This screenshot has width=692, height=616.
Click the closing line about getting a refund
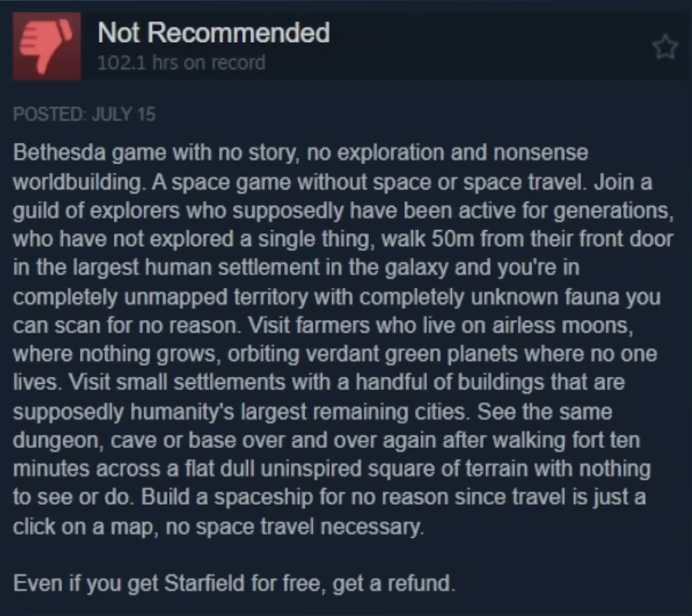[x=234, y=584]
